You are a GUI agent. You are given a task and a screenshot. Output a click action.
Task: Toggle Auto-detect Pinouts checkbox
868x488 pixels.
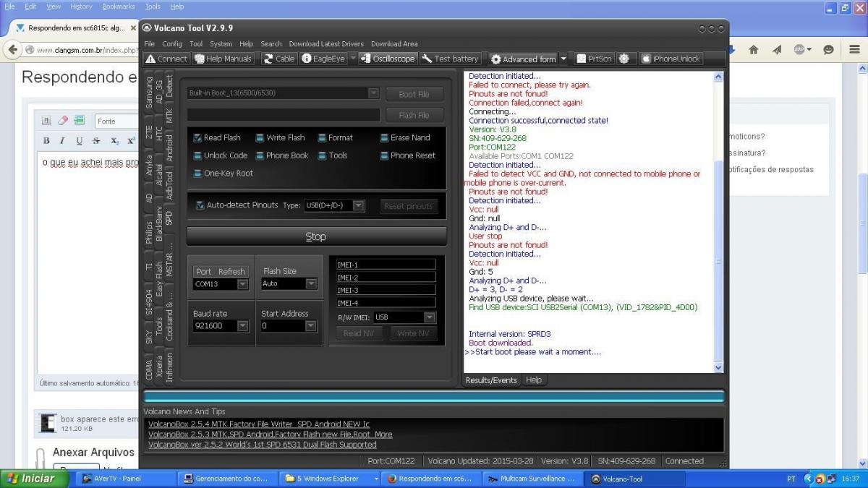pyautogui.click(x=200, y=205)
